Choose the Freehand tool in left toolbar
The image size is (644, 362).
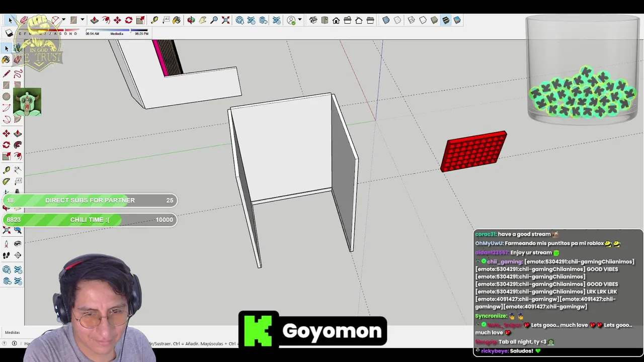pos(18,74)
